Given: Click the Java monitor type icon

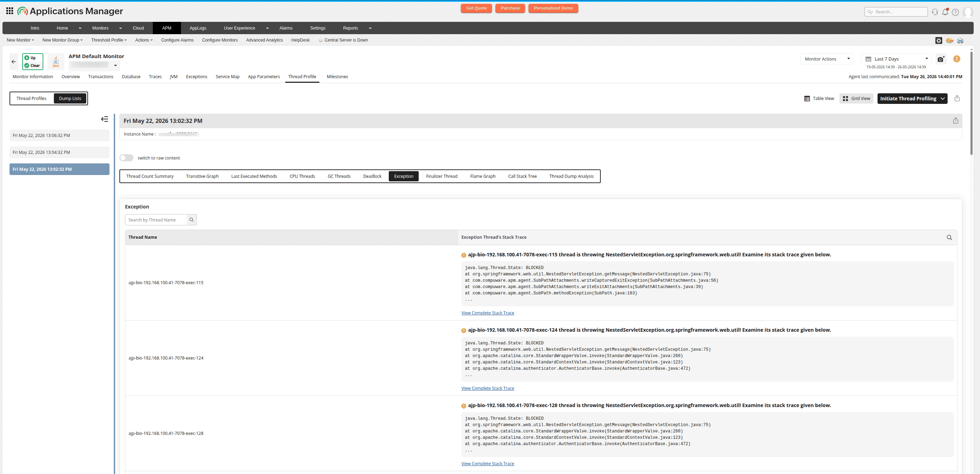Looking at the screenshot, I should 56,61.
